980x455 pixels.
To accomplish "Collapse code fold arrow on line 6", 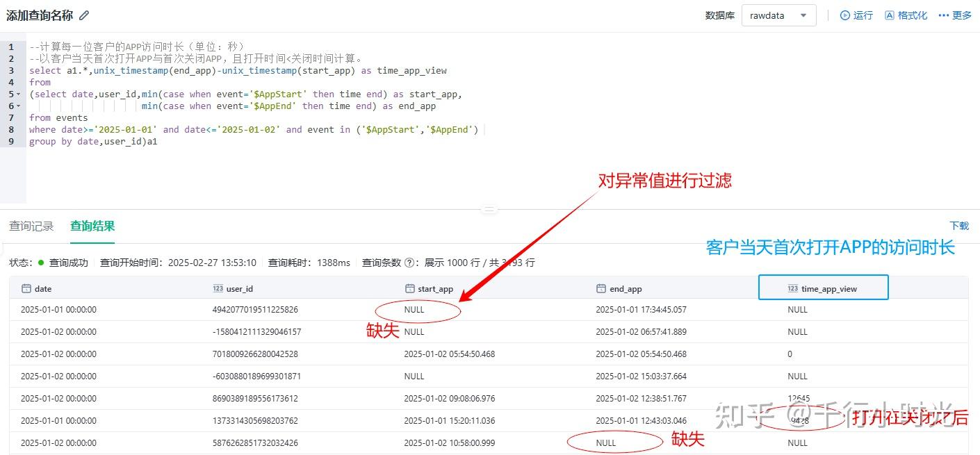I will [x=19, y=106].
